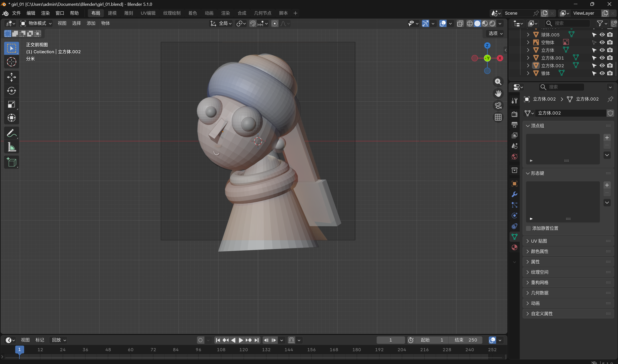Open the Modifiers wrench properties tab

(514, 194)
